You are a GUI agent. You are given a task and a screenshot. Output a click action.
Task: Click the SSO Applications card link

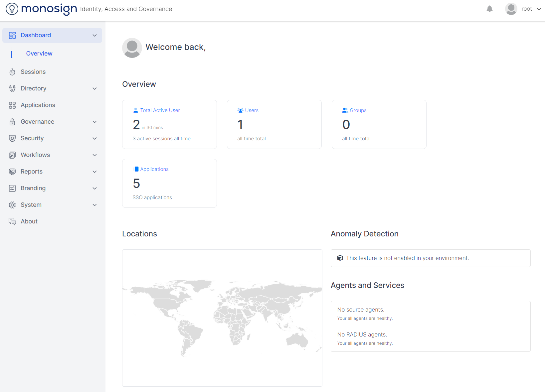(x=154, y=169)
